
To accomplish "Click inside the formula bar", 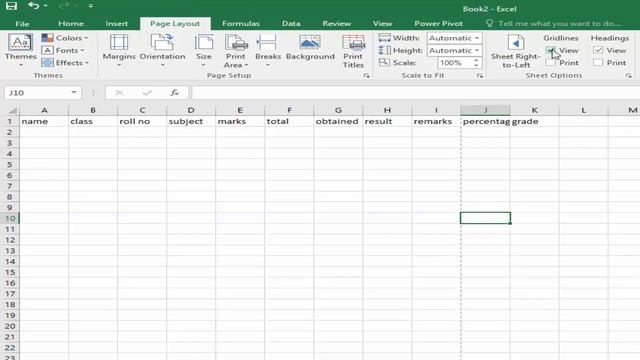I will click(416, 93).
